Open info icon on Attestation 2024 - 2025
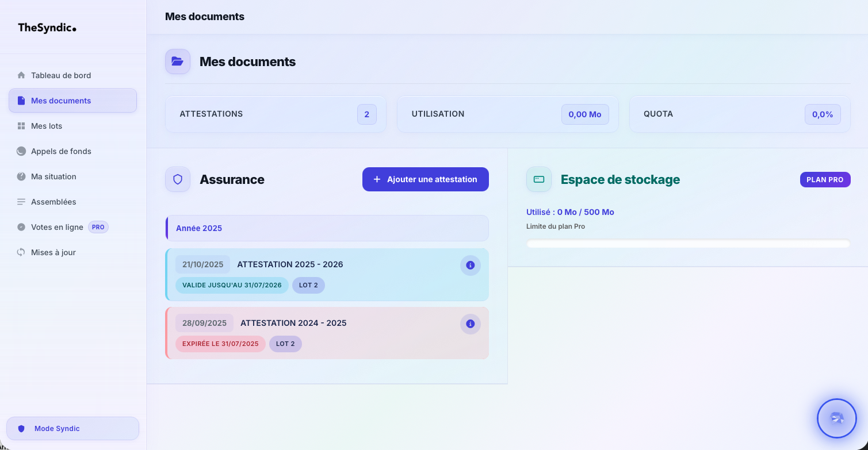The height and width of the screenshot is (450, 868). pyautogui.click(x=471, y=324)
